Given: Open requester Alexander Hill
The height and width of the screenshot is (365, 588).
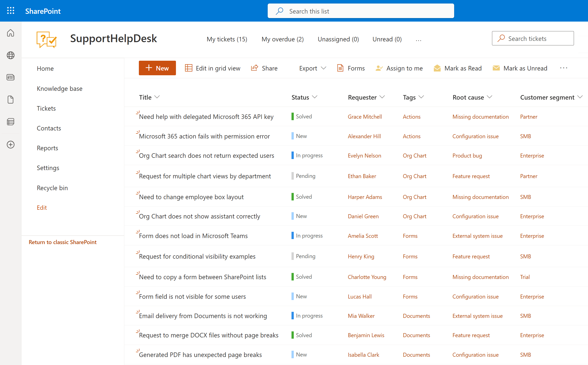Looking at the screenshot, I should (x=364, y=136).
